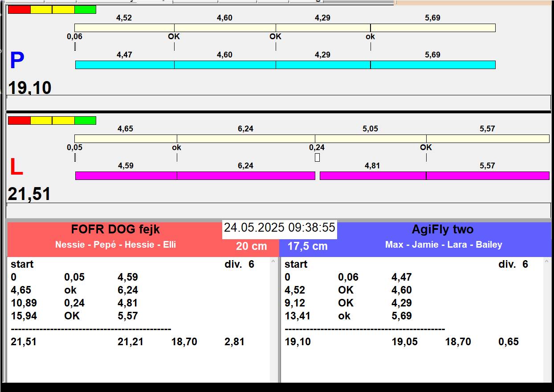
Task: Click the blue P lane letter
Action: tap(17, 61)
